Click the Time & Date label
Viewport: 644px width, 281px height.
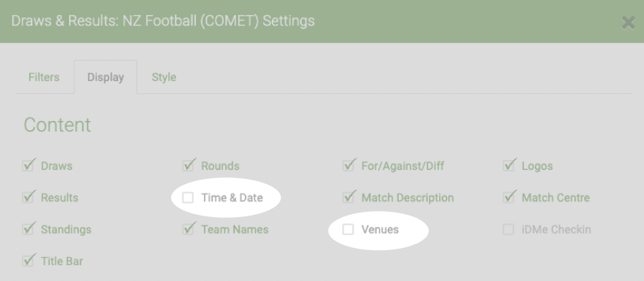click(232, 198)
